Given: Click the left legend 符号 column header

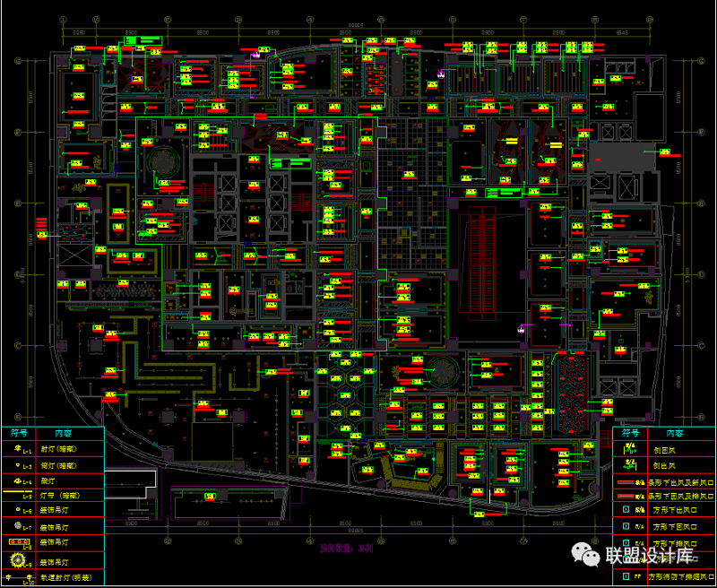Looking at the screenshot, I should click(18, 433).
